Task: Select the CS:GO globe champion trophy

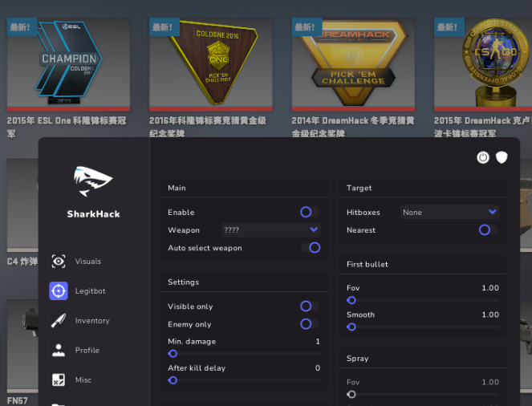Action: [x=483, y=63]
